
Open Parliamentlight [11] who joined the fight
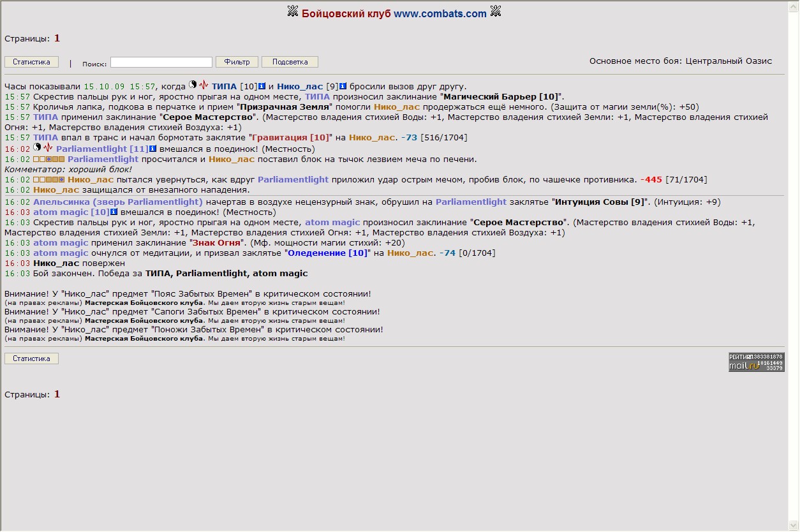[x=101, y=149]
